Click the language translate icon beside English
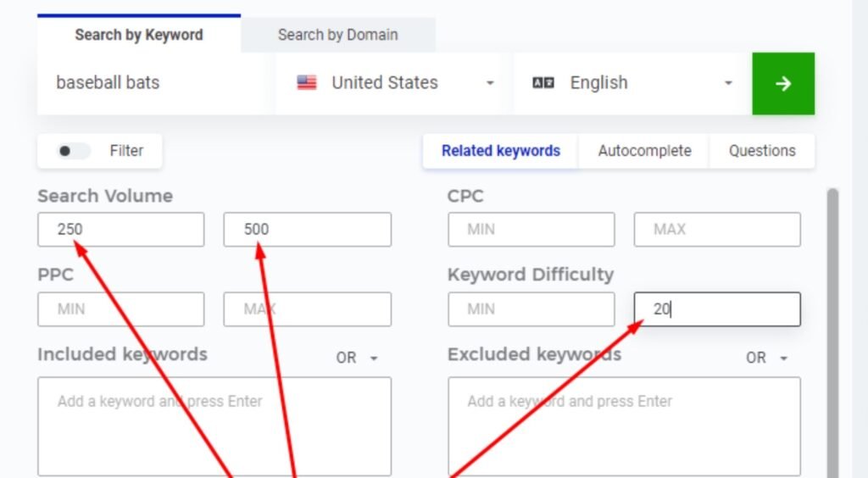Screen dimensions: 868x478 coord(542,83)
